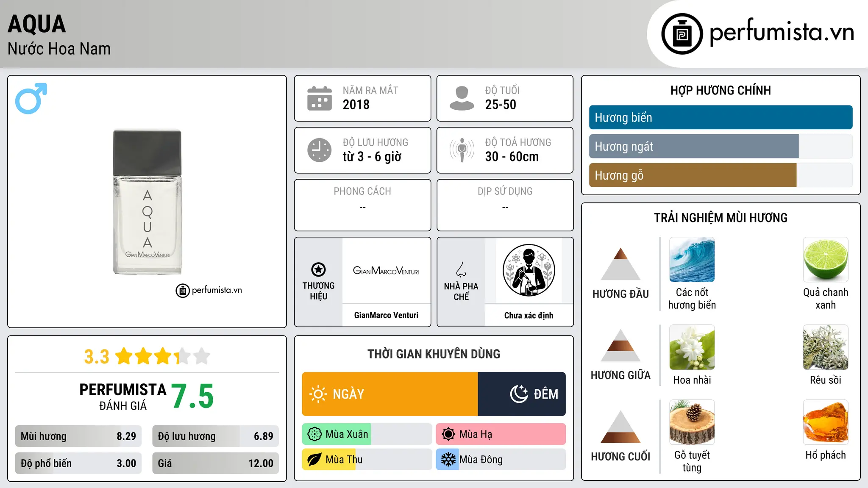Click the star badge icon above Thương hiệu
Viewport: 868px width, 488px height.
318,269
